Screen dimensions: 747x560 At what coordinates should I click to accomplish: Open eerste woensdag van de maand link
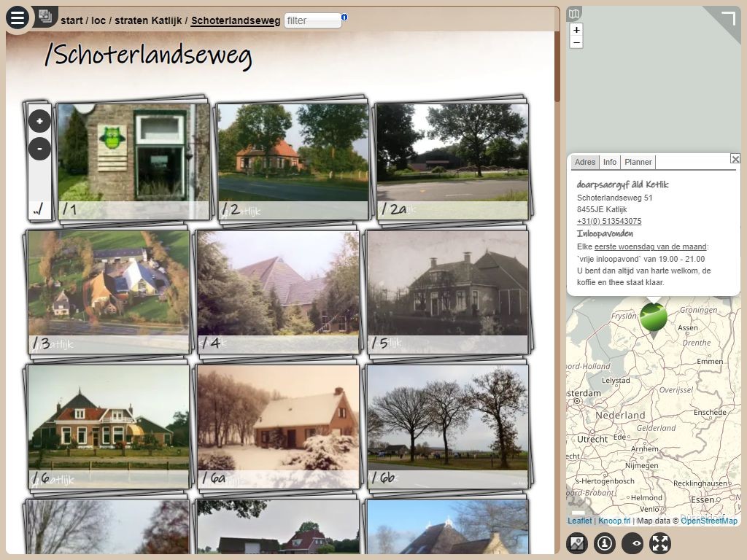[650, 246]
